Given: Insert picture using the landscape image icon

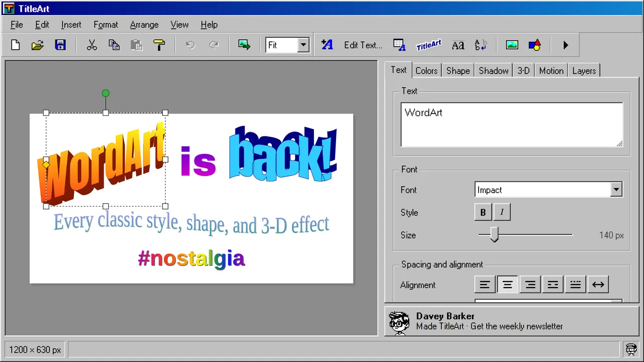Looking at the screenshot, I should point(512,45).
